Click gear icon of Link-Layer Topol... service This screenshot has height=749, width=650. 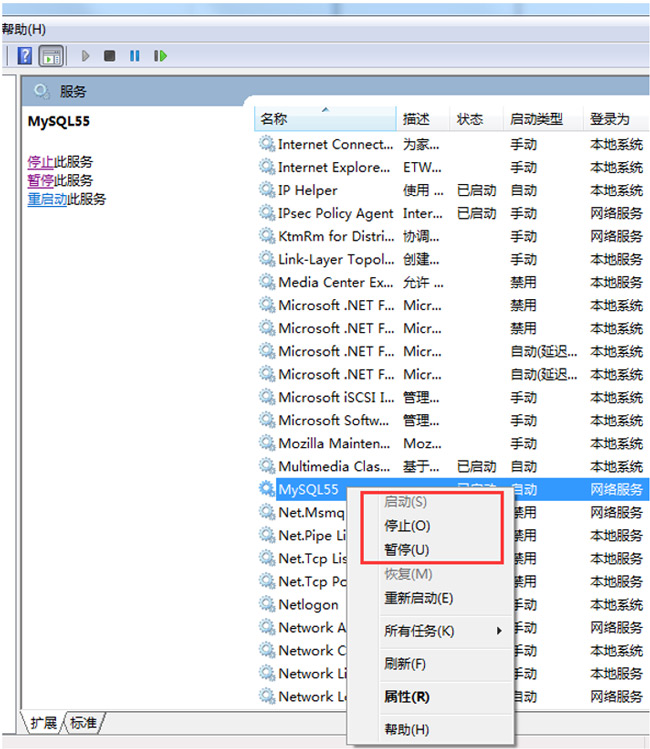(x=266, y=259)
